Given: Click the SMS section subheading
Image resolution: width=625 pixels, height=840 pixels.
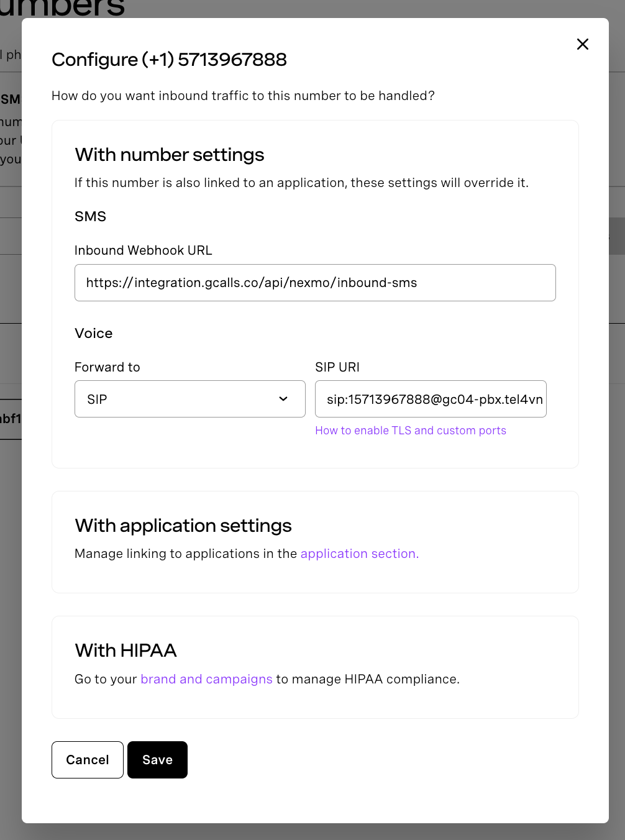Looking at the screenshot, I should pos(90,217).
